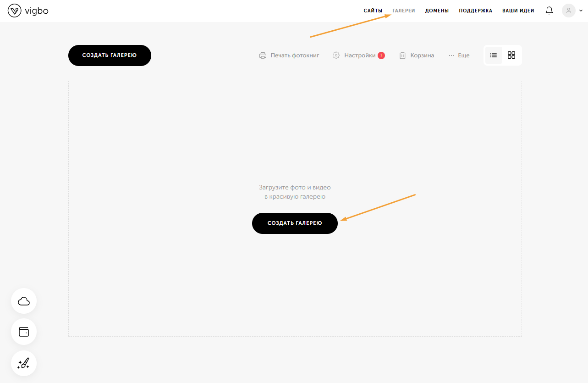
Task: Click top-left Создать галерею button
Action: point(110,56)
